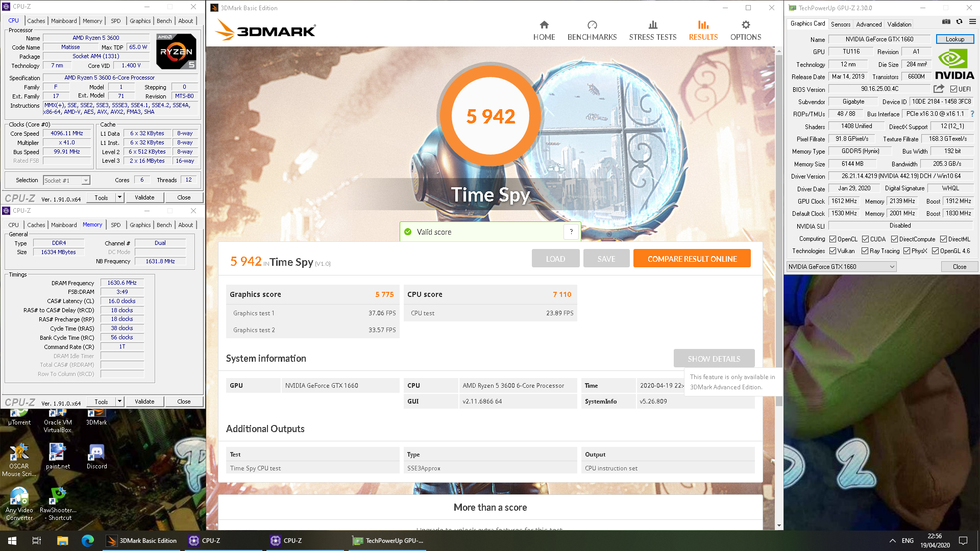Viewport: 980px width, 551px height.
Task: Refresh GPU-Z data with the refresh icon
Action: (x=960, y=21)
